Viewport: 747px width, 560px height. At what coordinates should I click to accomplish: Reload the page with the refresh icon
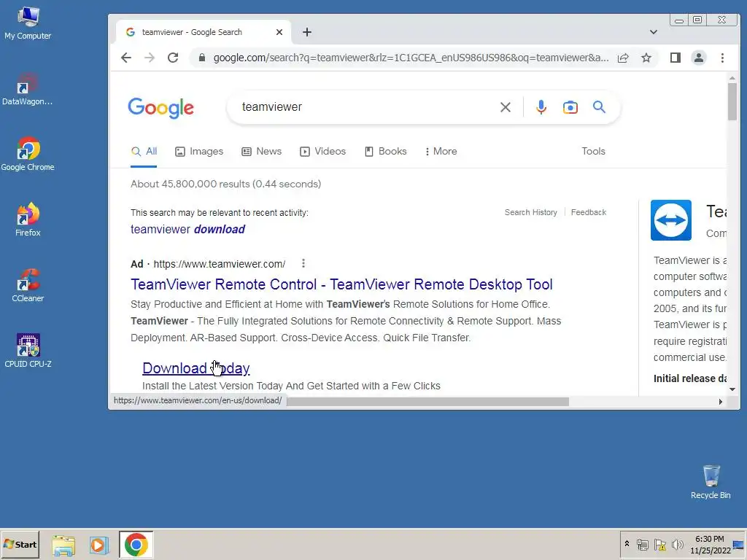pyautogui.click(x=173, y=58)
